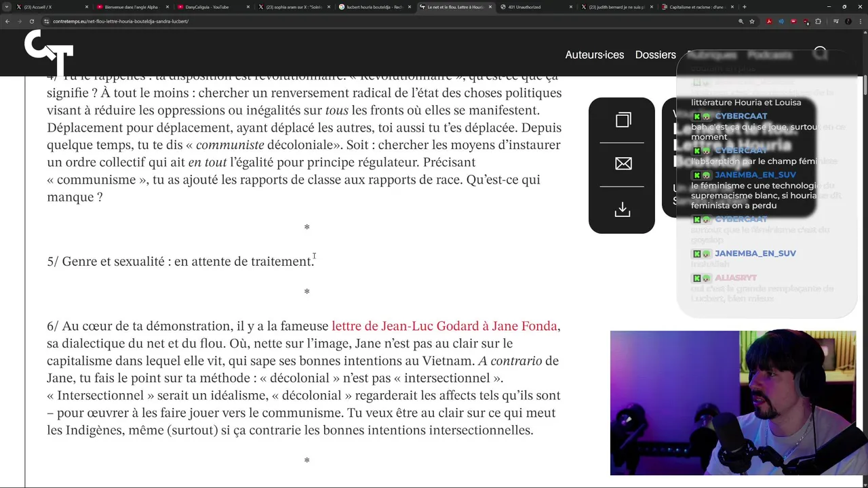Image resolution: width=868 pixels, height=488 pixels.
Task: Click the streamer webcam video overlay
Action: coord(732,403)
